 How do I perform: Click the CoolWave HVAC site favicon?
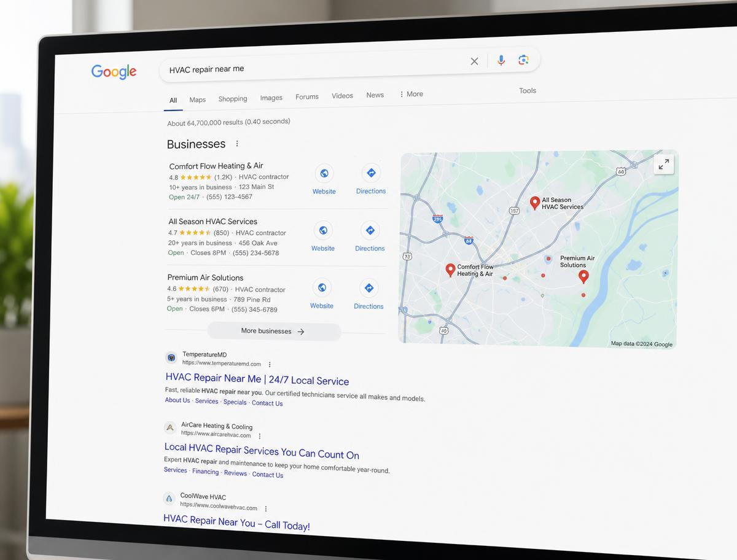[x=169, y=498]
